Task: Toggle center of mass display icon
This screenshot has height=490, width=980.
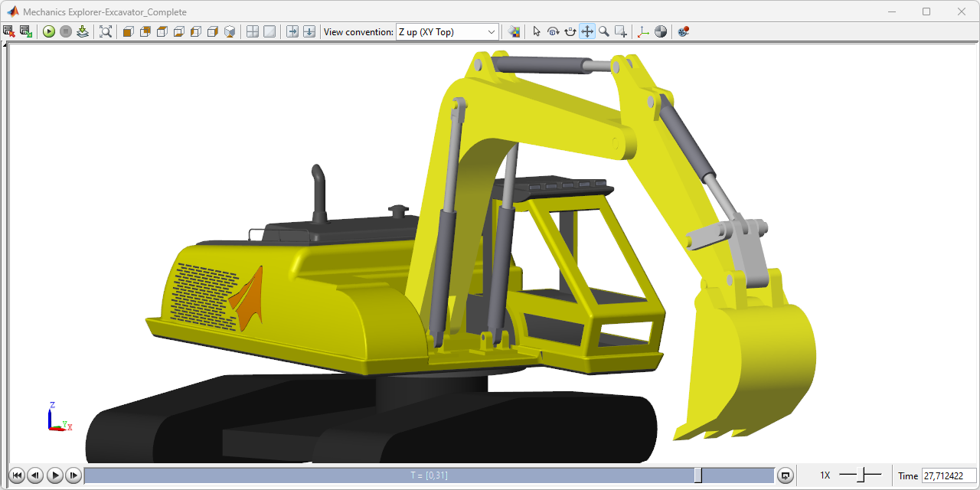Action: [661, 31]
